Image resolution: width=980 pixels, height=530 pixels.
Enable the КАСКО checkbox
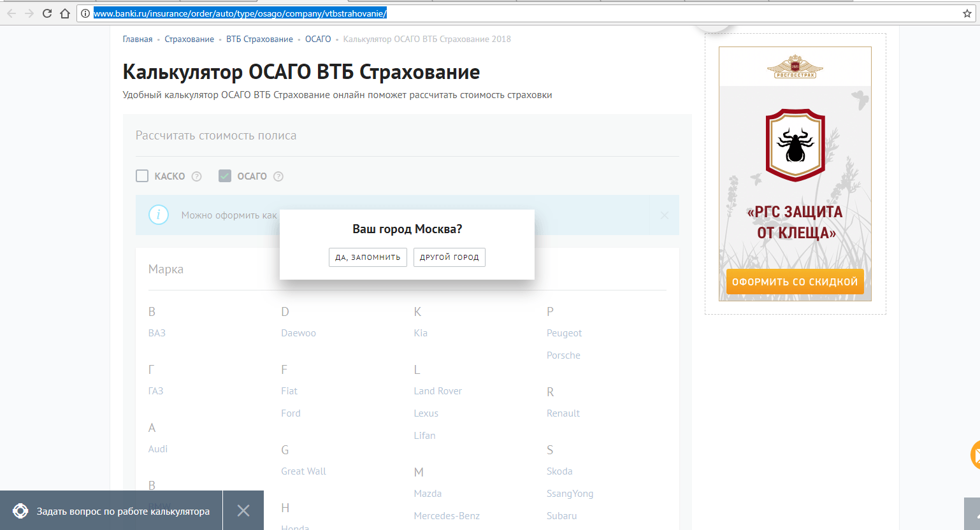click(x=142, y=176)
